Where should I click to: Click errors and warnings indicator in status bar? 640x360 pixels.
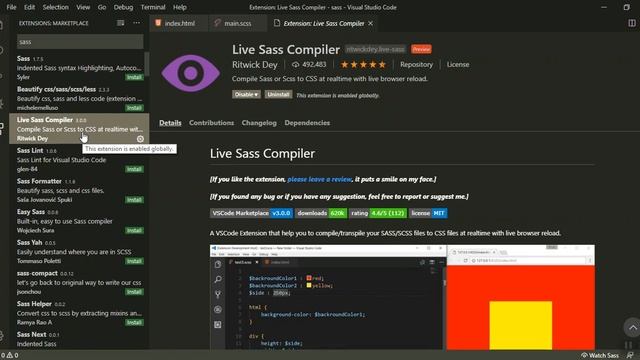(x=9, y=355)
